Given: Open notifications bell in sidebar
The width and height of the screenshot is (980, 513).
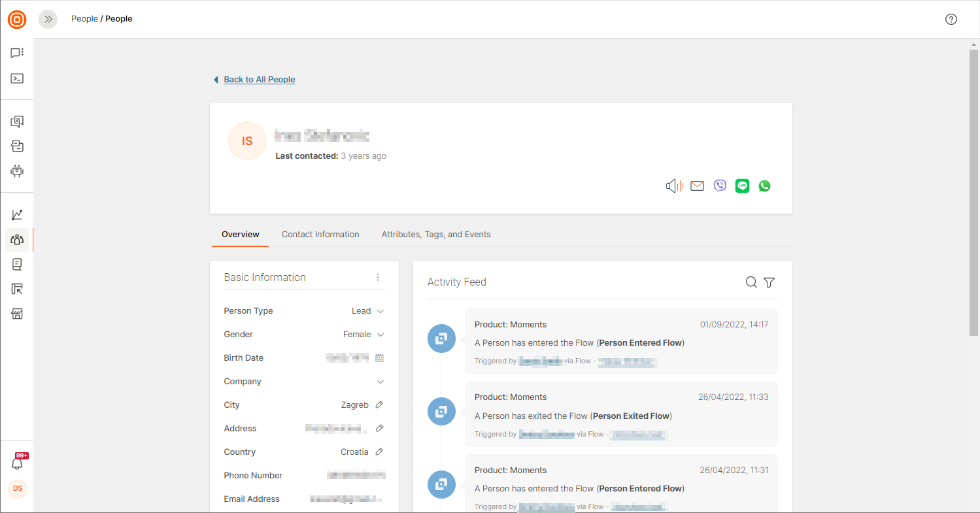Looking at the screenshot, I should point(18,463).
